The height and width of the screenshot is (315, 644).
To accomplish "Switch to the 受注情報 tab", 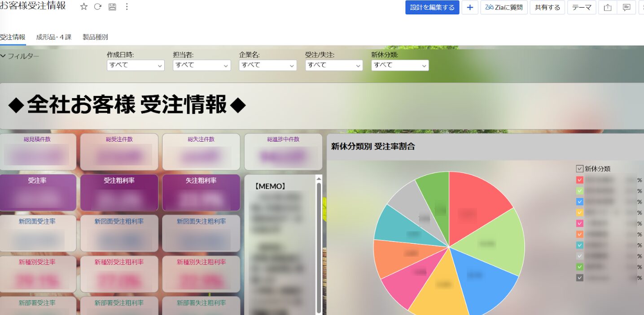I will click(x=13, y=37).
